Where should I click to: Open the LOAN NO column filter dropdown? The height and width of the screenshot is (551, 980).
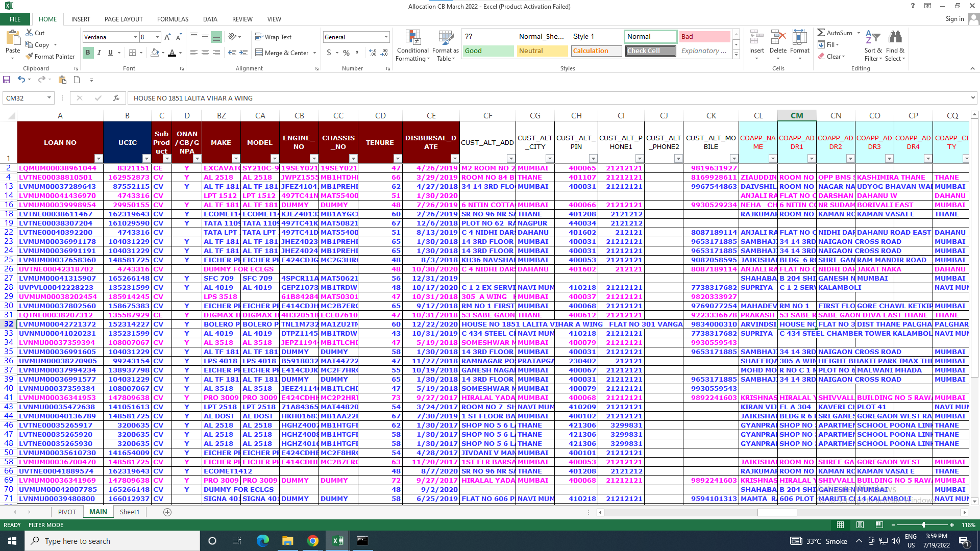tap(99, 159)
